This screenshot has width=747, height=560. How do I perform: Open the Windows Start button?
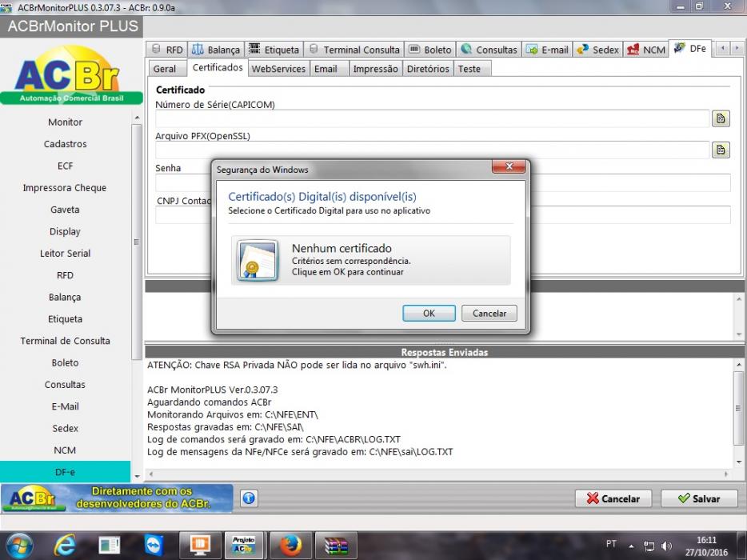[x=19, y=546]
